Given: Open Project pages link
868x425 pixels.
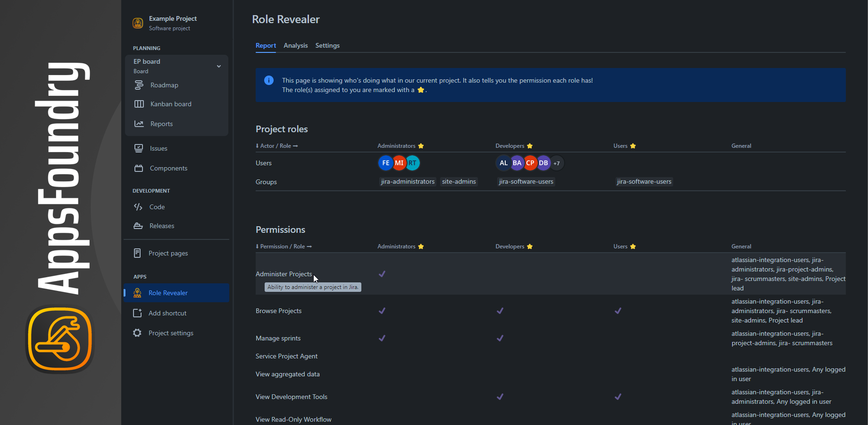Looking at the screenshot, I should (168, 253).
